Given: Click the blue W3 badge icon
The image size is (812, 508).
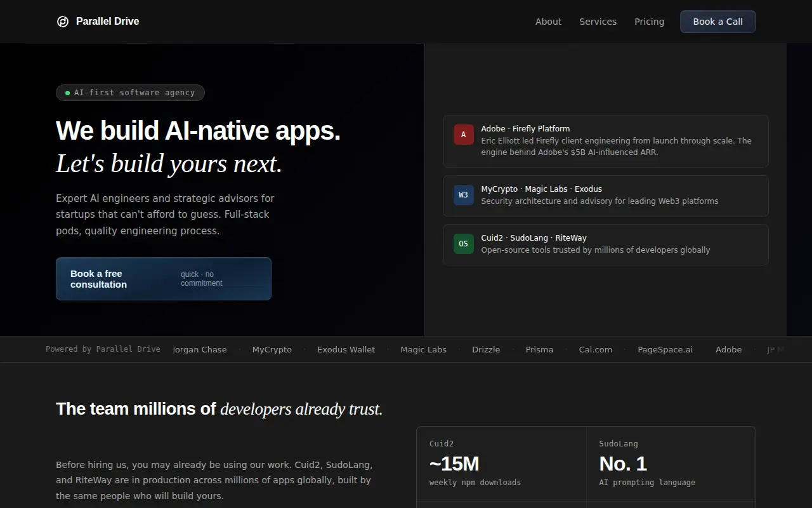Looking at the screenshot, I should [464, 195].
